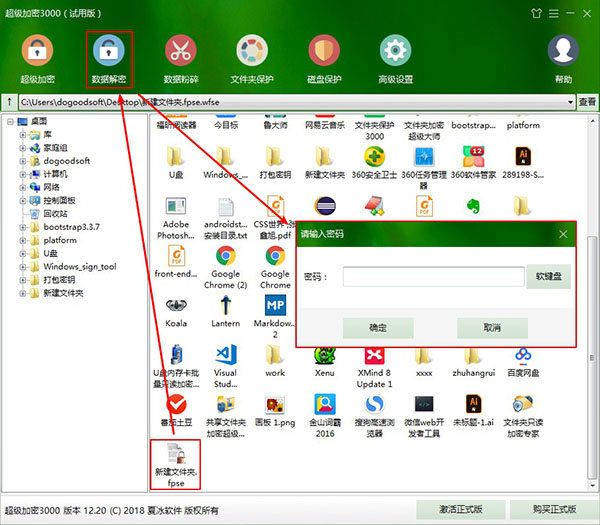Expand the address path dropdown arrow
This screenshot has height=525, width=600.
pyautogui.click(x=570, y=102)
